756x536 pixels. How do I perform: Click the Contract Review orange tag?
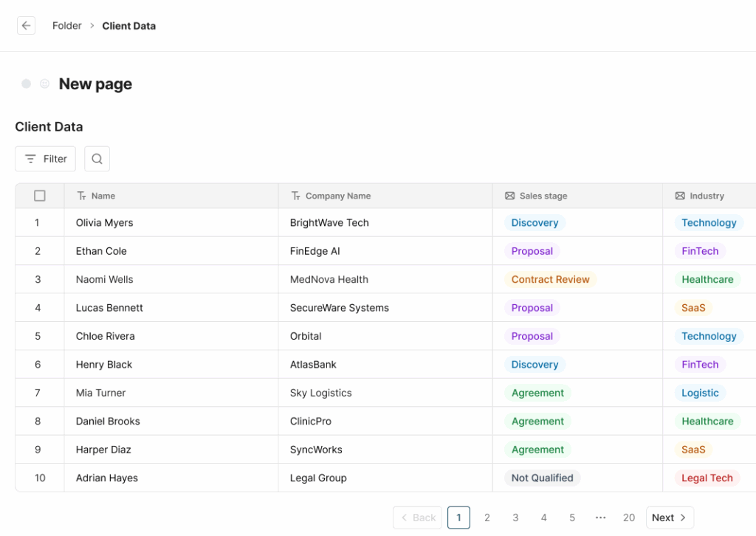[x=550, y=280]
